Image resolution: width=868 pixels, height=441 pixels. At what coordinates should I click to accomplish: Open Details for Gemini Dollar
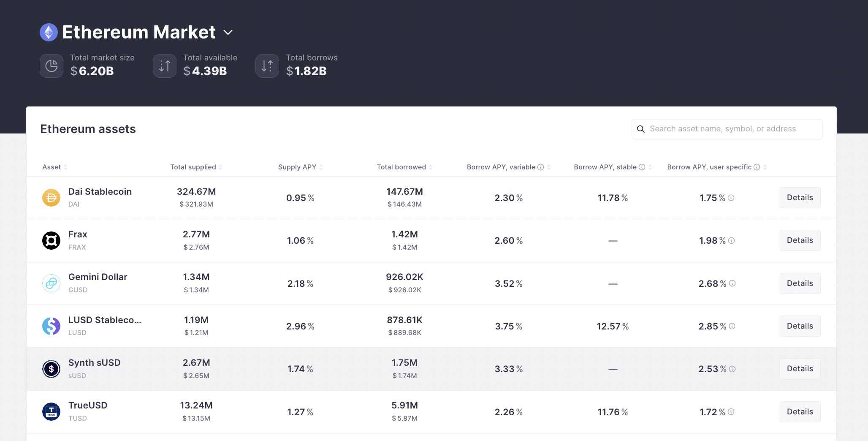(800, 283)
